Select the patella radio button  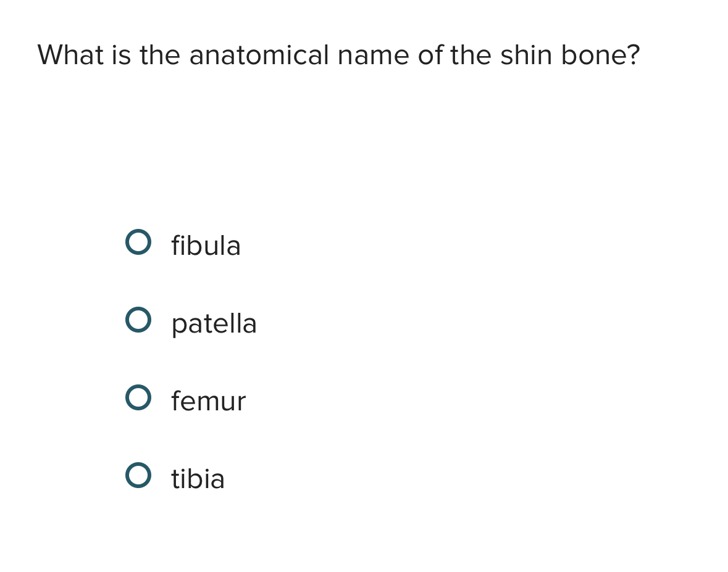138,320
